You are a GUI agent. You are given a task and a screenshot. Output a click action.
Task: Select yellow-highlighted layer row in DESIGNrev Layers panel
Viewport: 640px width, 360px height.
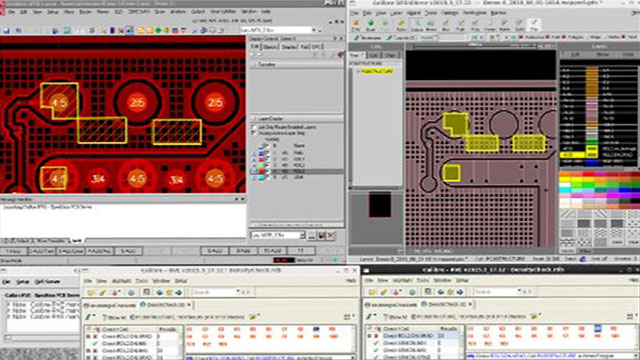coord(598,156)
